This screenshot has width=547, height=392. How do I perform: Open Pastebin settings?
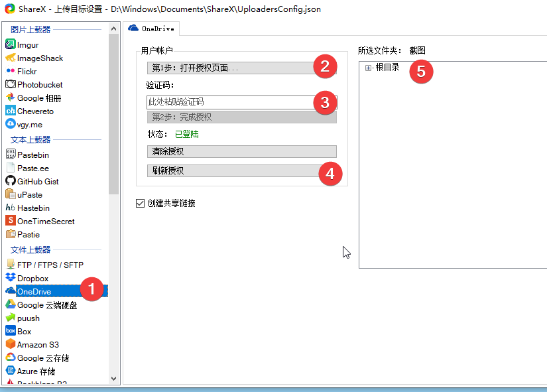(33, 155)
